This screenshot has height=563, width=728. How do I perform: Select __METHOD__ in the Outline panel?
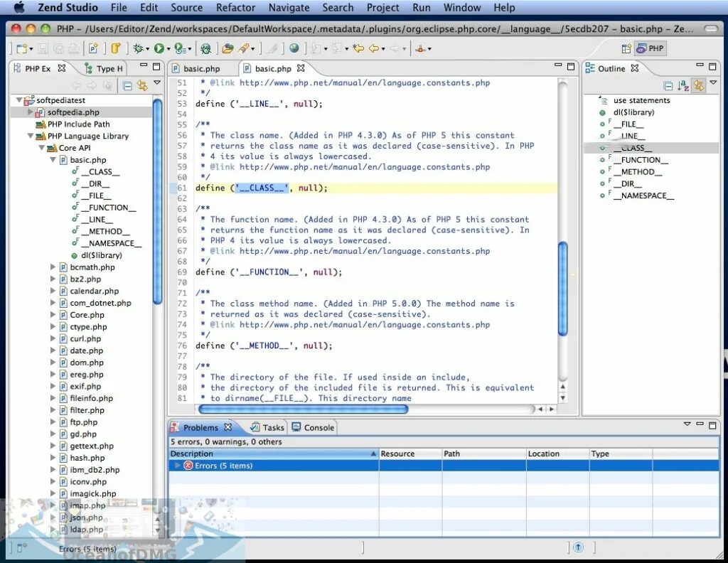(638, 172)
